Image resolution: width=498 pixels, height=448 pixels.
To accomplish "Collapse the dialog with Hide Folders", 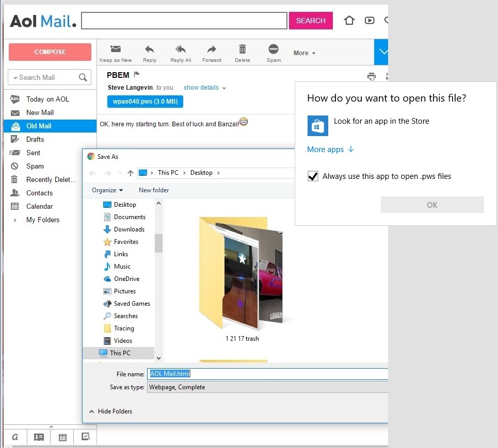I will 110,411.
